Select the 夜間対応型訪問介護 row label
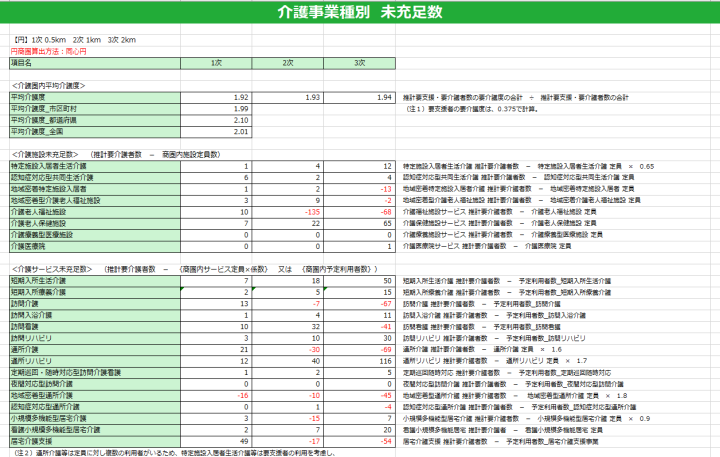Viewport: 720px width, 457px height. [95, 384]
